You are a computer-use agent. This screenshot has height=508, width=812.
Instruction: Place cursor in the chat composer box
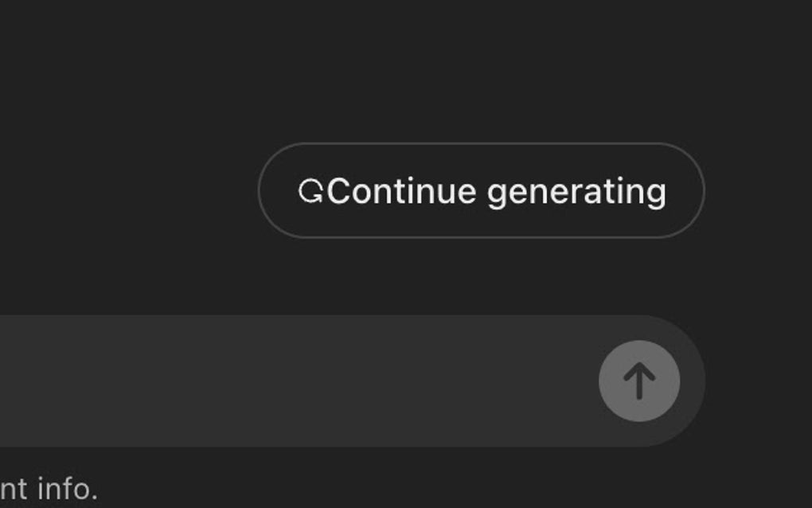click(x=295, y=381)
